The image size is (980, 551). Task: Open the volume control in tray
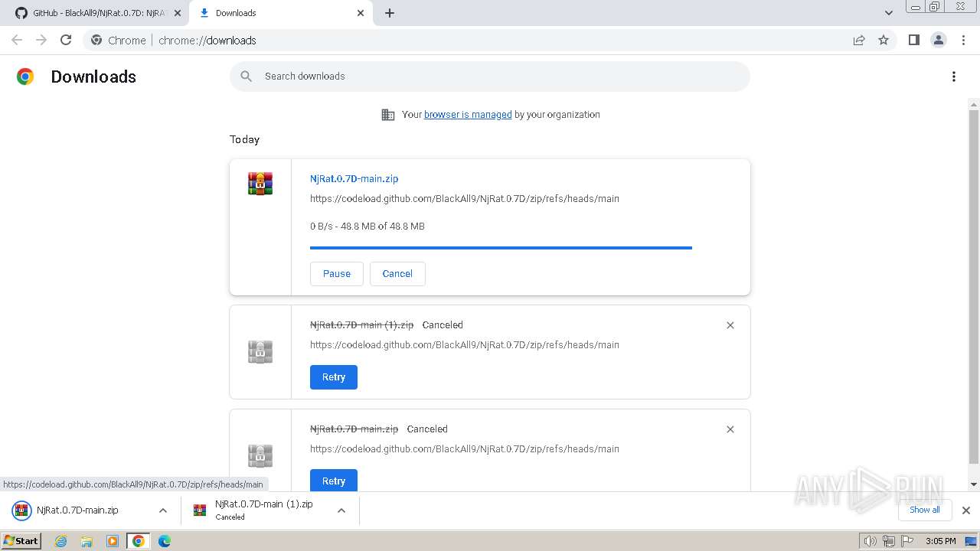pos(871,541)
